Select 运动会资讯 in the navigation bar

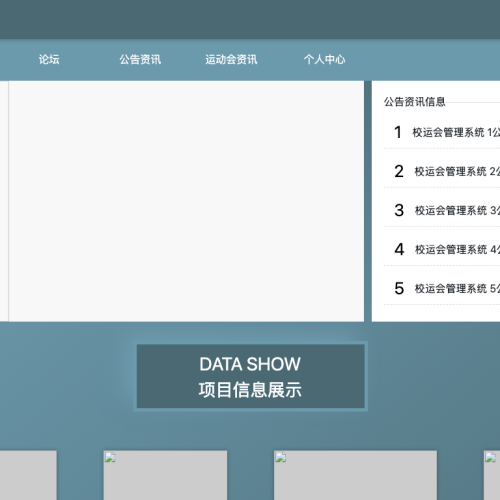point(231,59)
